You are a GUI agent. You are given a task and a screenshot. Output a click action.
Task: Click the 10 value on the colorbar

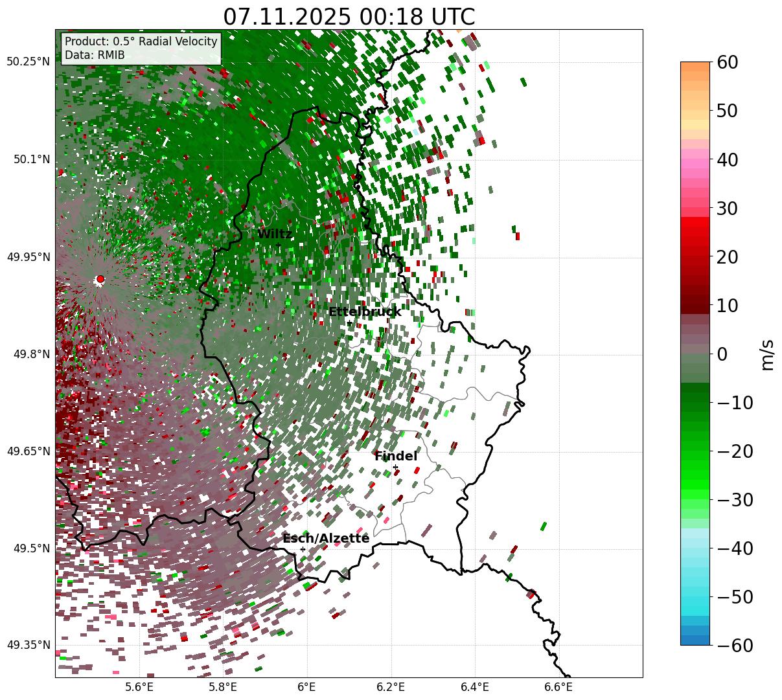click(728, 305)
